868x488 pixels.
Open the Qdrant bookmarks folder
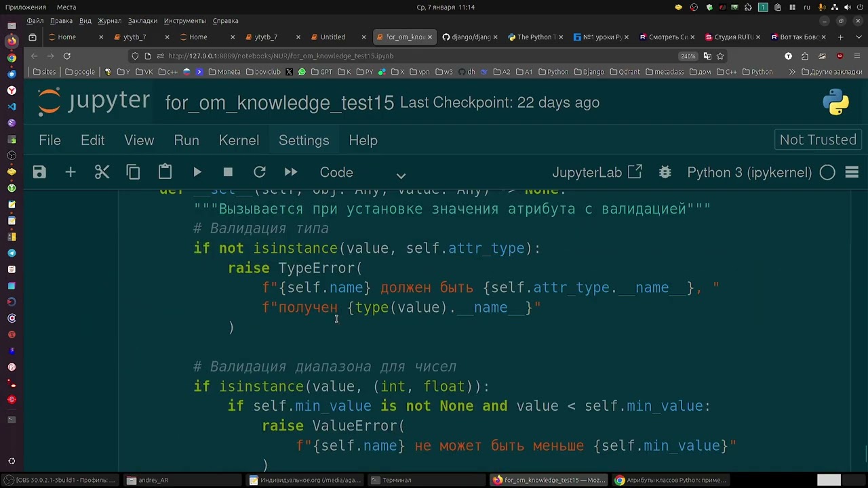pos(625,72)
